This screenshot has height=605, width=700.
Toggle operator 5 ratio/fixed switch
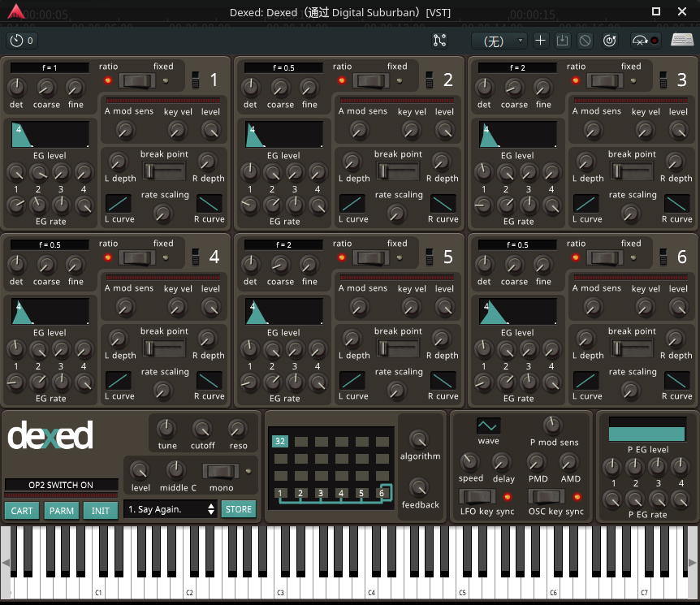point(371,257)
